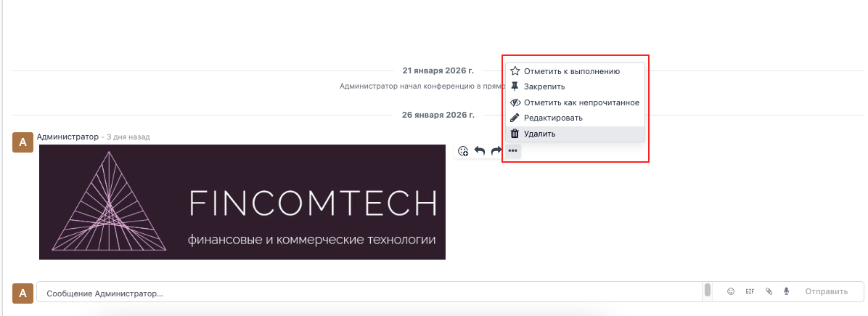Start voice recording with the microphone icon

[786, 291]
